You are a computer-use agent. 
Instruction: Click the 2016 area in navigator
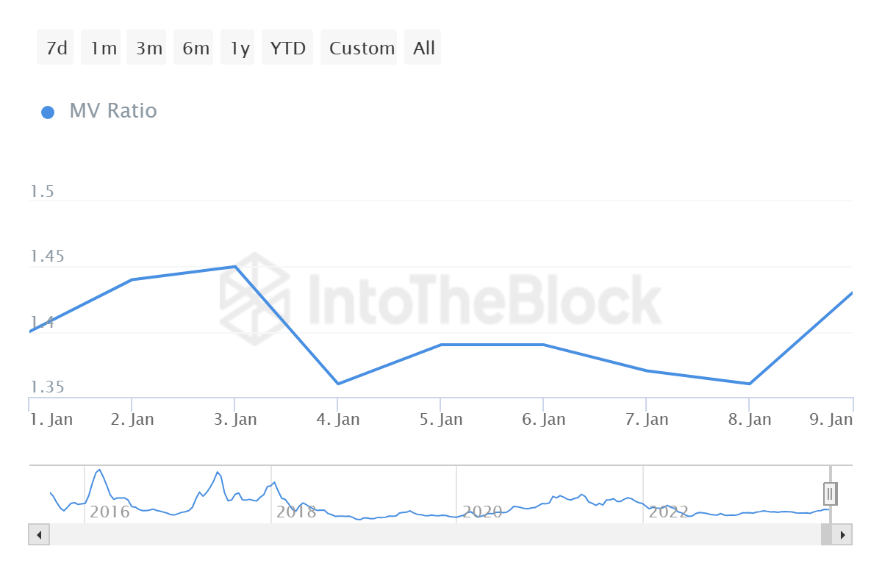coord(110,511)
